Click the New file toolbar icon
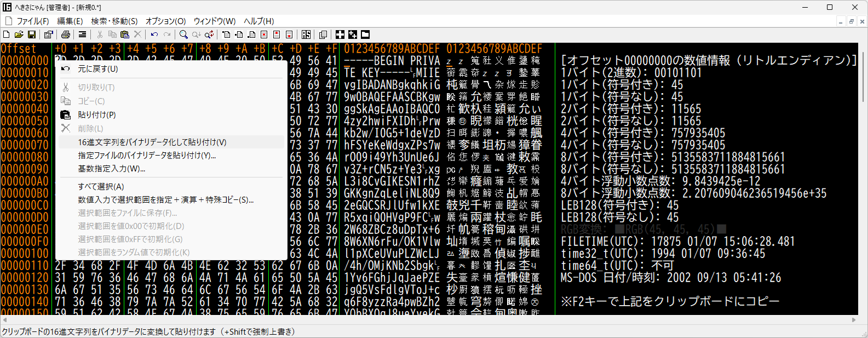 point(7,35)
